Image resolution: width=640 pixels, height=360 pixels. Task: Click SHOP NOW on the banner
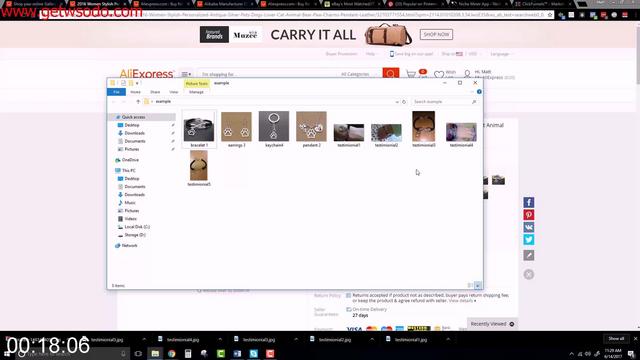[x=436, y=34]
